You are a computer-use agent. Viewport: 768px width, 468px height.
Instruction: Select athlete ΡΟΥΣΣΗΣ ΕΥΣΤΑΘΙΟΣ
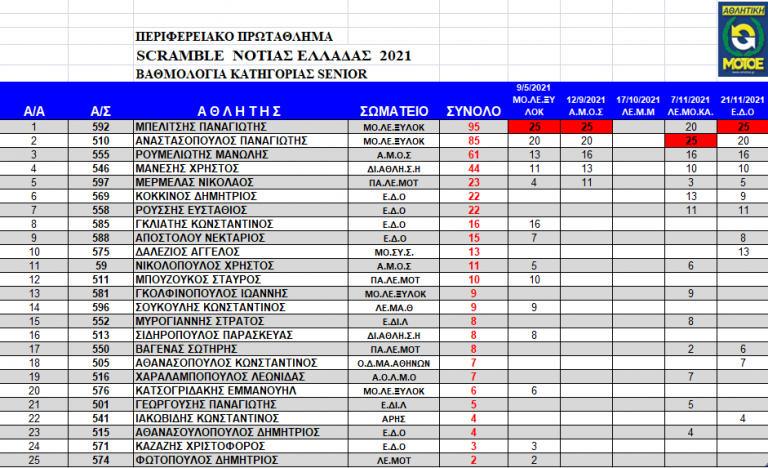coord(191,210)
